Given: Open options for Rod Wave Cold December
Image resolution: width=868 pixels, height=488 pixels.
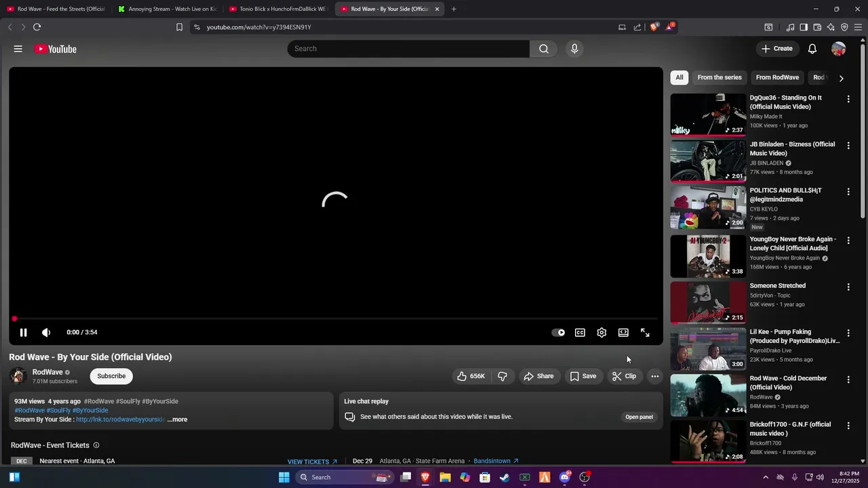Looking at the screenshot, I should [x=848, y=380].
